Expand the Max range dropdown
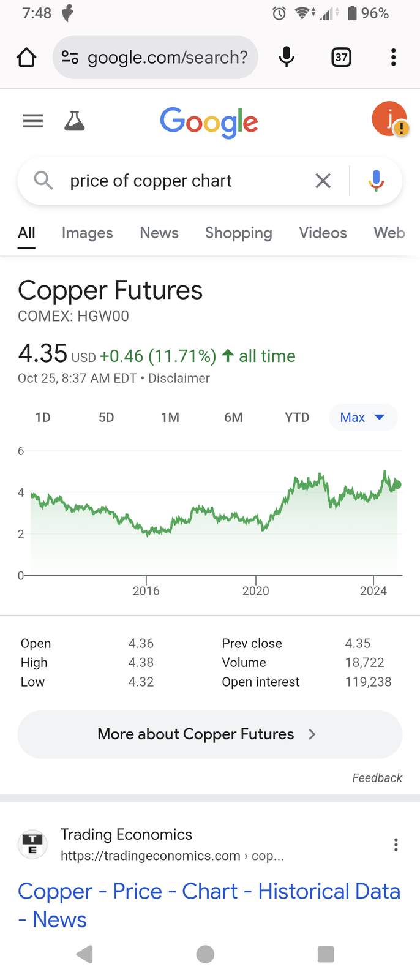The image size is (420, 980). point(363,418)
